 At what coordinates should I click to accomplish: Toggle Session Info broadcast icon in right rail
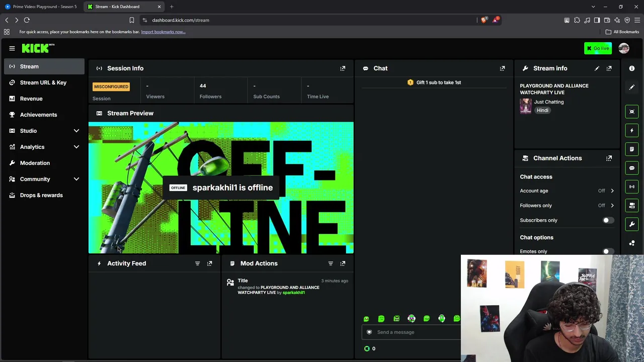[x=632, y=187]
